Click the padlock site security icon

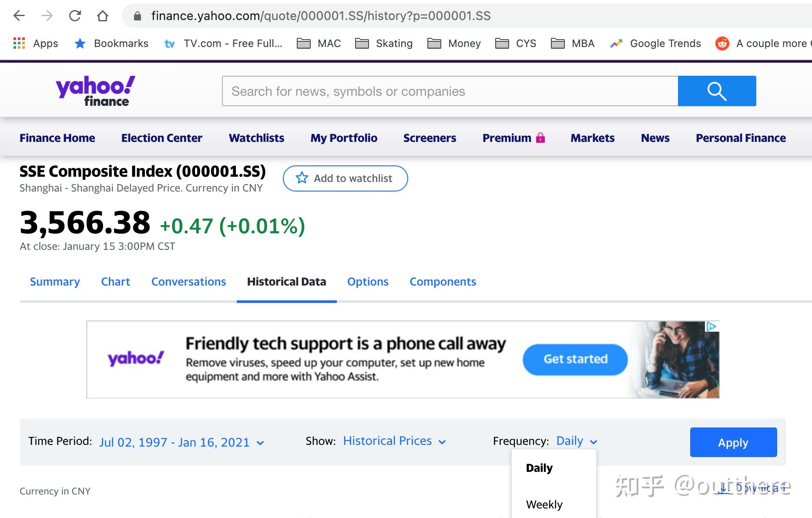pos(138,16)
